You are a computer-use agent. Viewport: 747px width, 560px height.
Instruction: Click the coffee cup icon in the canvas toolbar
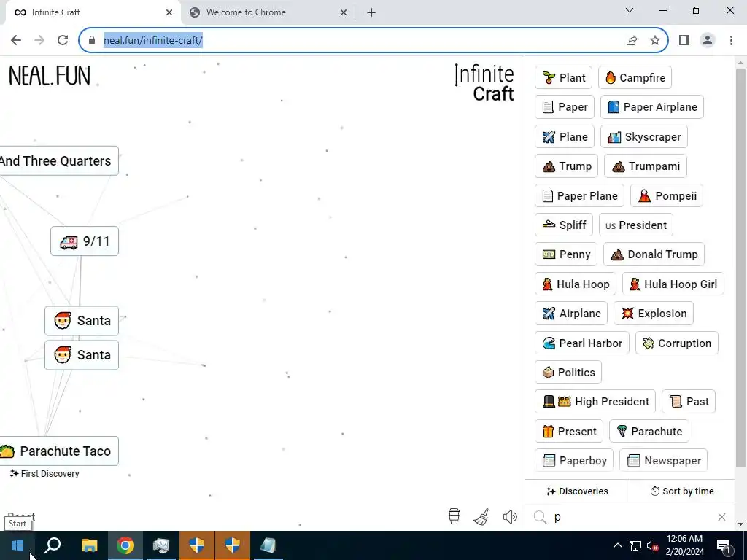(454, 516)
